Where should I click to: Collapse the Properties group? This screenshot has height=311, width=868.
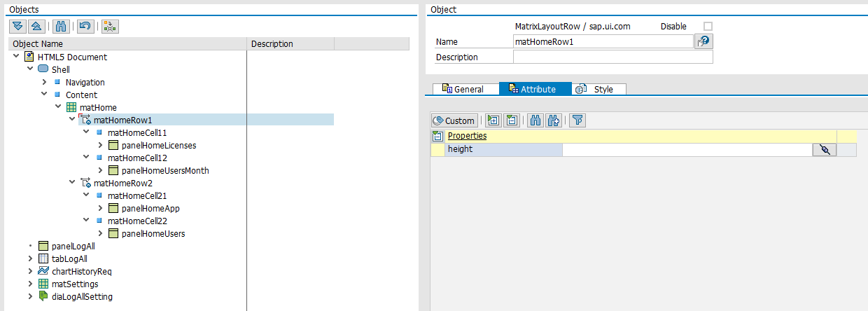point(437,136)
